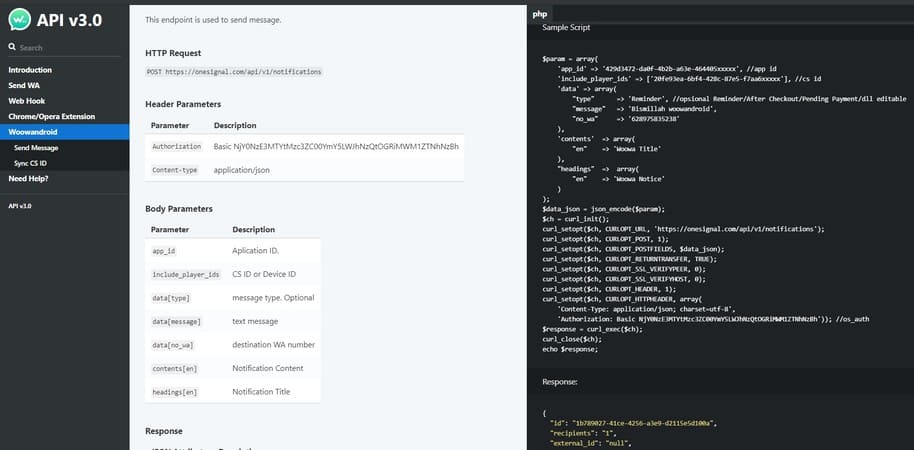This screenshot has width=914, height=450.
Task: Click the POST onesignal notifications URL
Action: point(234,73)
